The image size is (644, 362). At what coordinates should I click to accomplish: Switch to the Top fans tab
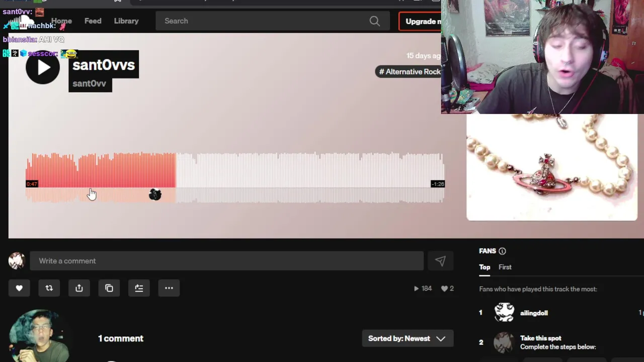[x=485, y=267]
